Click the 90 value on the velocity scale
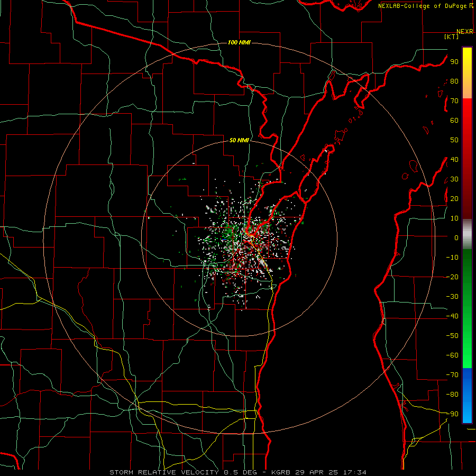Viewport: 476px width, 476px height. point(454,62)
